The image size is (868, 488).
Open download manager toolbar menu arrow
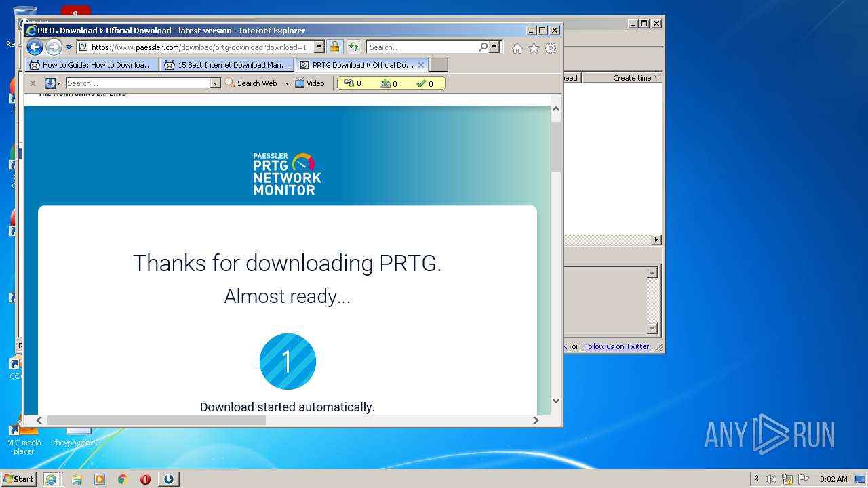[x=59, y=83]
